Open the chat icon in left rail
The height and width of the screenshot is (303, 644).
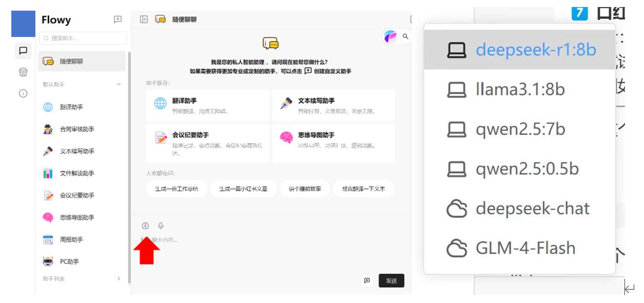(x=23, y=51)
